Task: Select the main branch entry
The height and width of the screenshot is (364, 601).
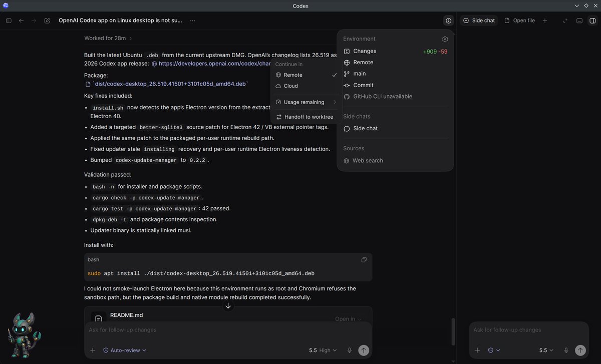Action: [x=359, y=74]
